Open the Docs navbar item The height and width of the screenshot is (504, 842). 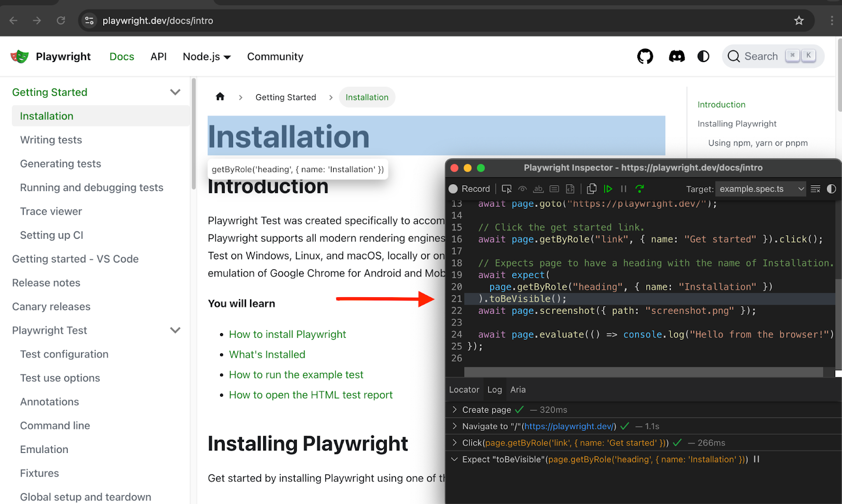[122, 56]
